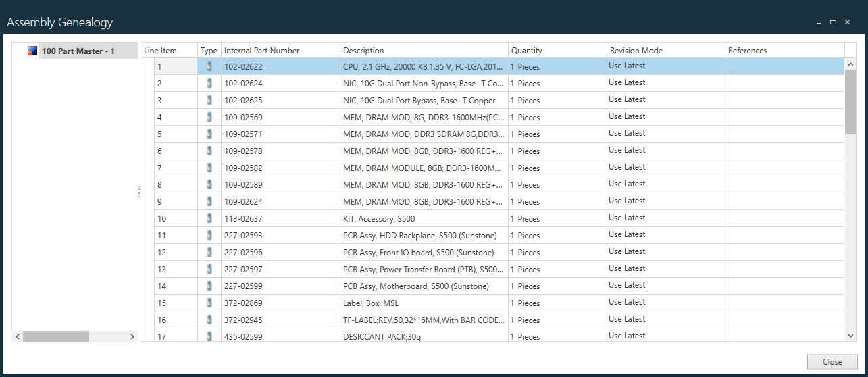868x377 pixels.
Task: Sort by the Internal Part Number column
Action: 280,51
